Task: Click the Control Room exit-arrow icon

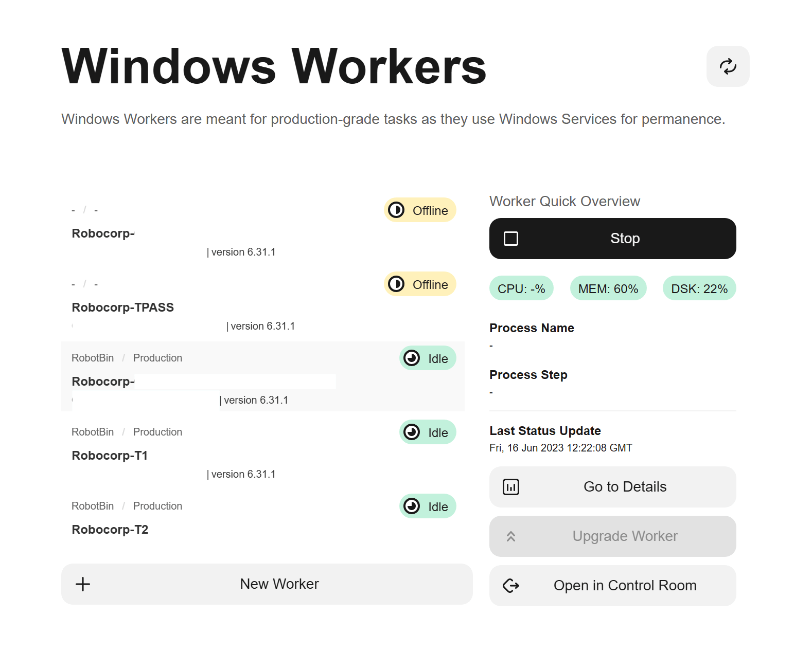Action: click(511, 586)
